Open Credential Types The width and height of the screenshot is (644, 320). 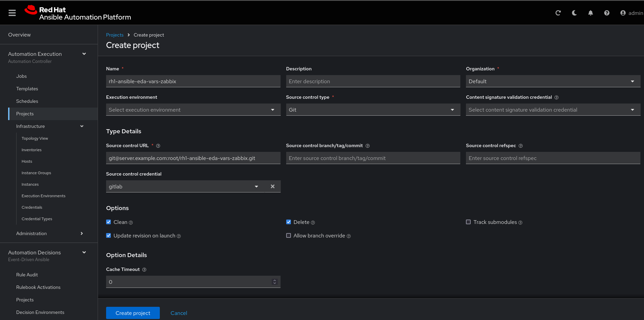pos(37,219)
